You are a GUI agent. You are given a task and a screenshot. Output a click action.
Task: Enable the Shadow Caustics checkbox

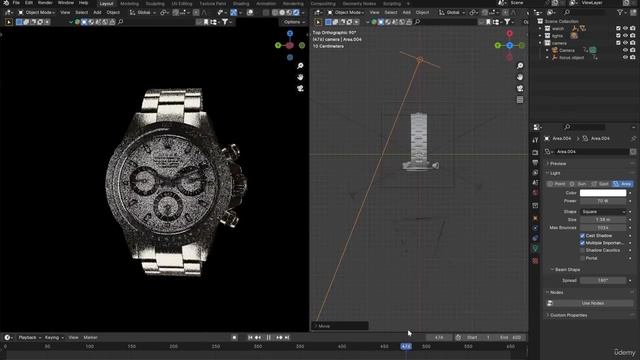coord(582,251)
